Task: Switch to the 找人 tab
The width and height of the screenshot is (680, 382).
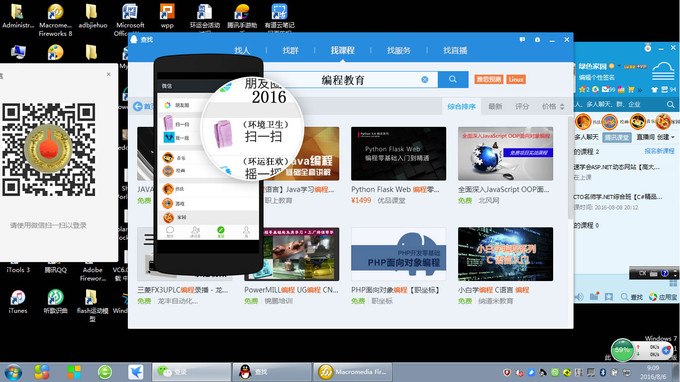Action: [x=242, y=50]
